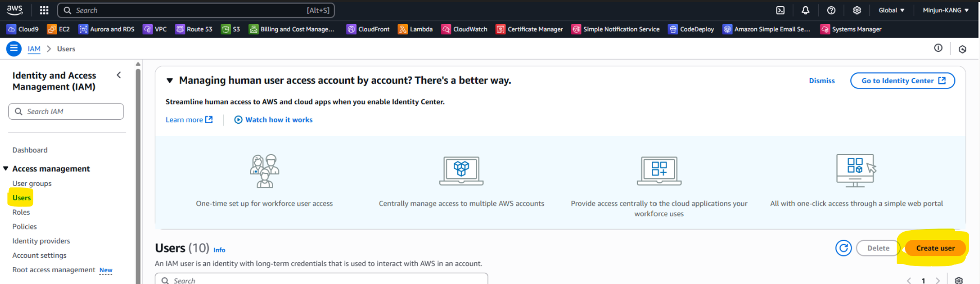Collapse the IAM sidebar panel arrow
Image resolution: width=980 pixels, height=284 pixels.
click(x=119, y=75)
